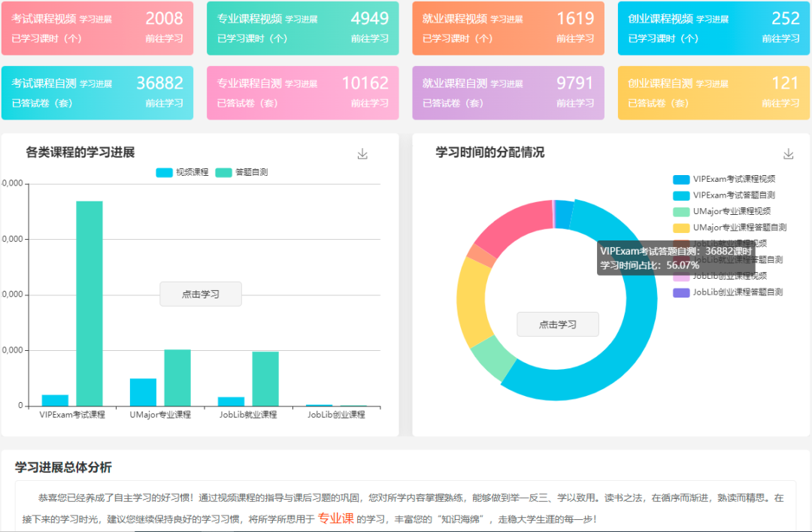This screenshot has height=532, width=812.
Task: Toggle UMajor专业课程视频 legend item
Action: tap(722, 211)
